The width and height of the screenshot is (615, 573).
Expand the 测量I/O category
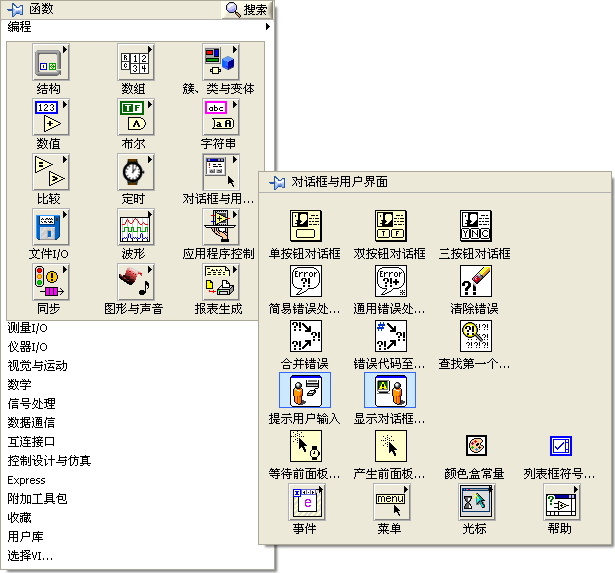pos(32,328)
